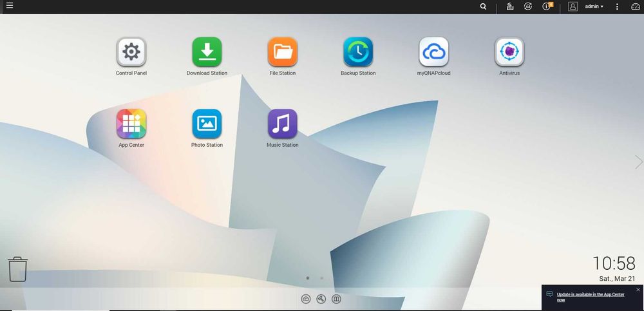Open Background Tasks stacked-trays icon

510,6
